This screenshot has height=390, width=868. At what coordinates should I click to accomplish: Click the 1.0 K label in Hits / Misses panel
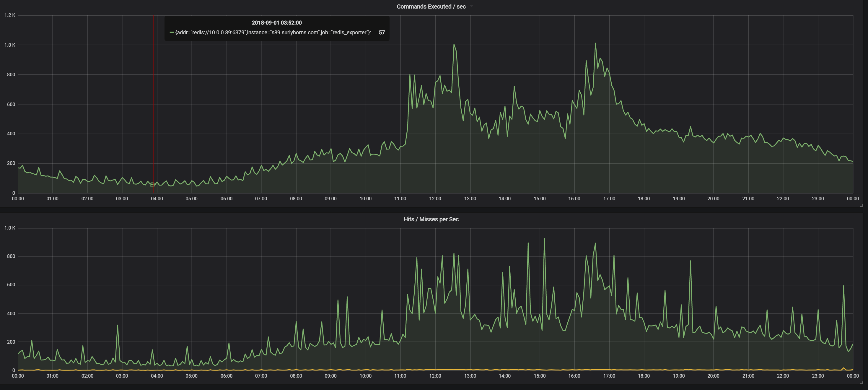pyautogui.click(x=10, y=228)
